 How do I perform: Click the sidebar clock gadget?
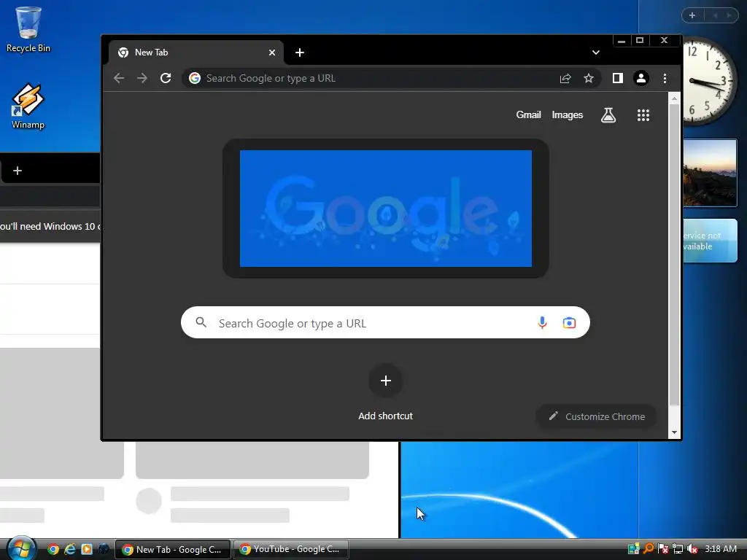coord(711,81)
